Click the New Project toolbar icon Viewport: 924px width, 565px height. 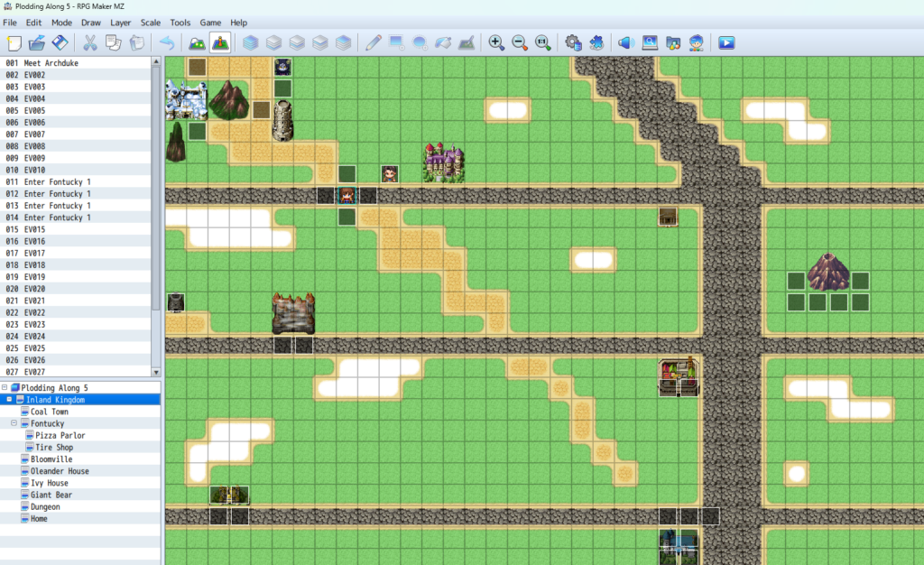(x=14, y=43)
